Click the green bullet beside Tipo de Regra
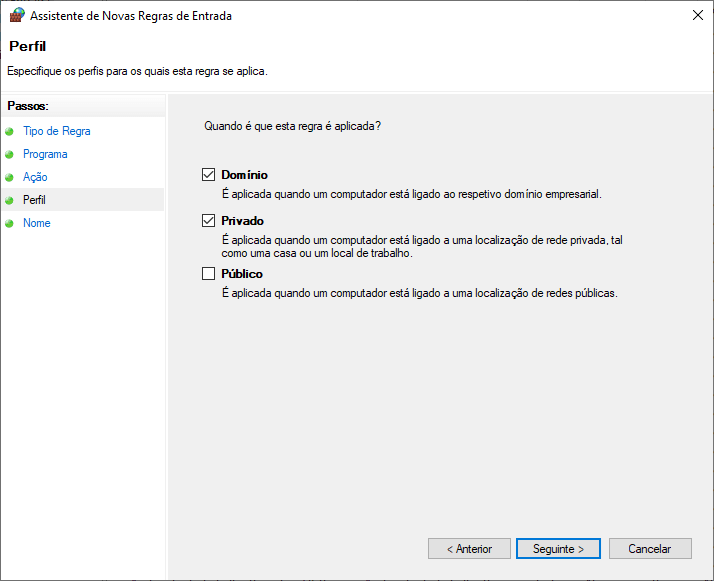714x581 pixels. pyautogui.click(x=10, y=131)
